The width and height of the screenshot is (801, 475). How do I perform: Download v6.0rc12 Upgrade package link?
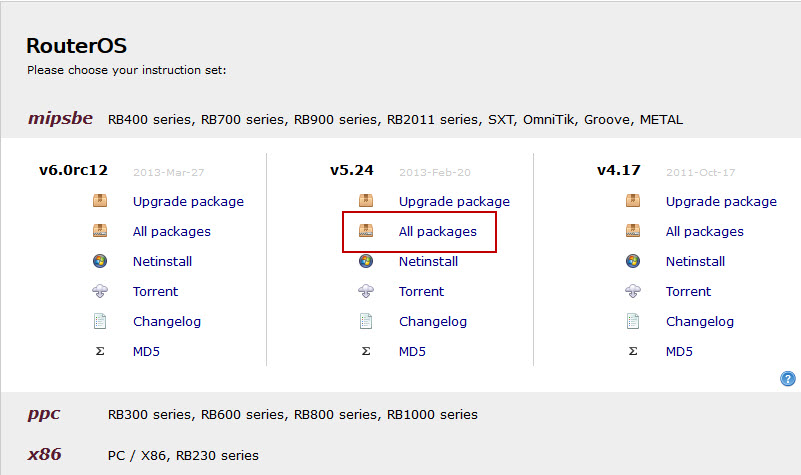click(x=189, y=202)
